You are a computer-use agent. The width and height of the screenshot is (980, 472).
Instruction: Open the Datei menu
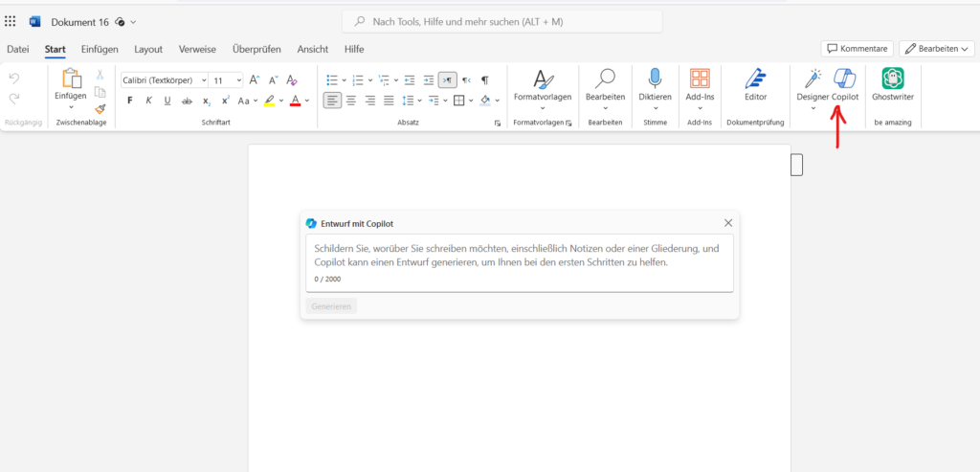point(18,49)
